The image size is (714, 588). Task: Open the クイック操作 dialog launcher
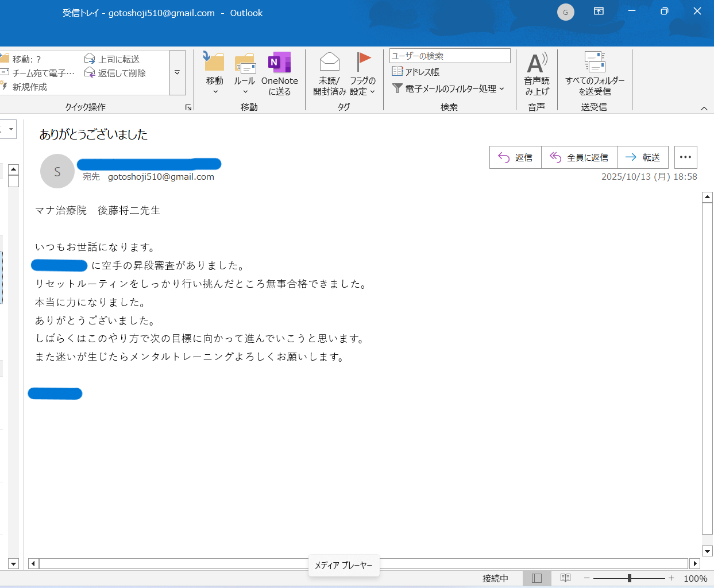[x=188, y=107]
